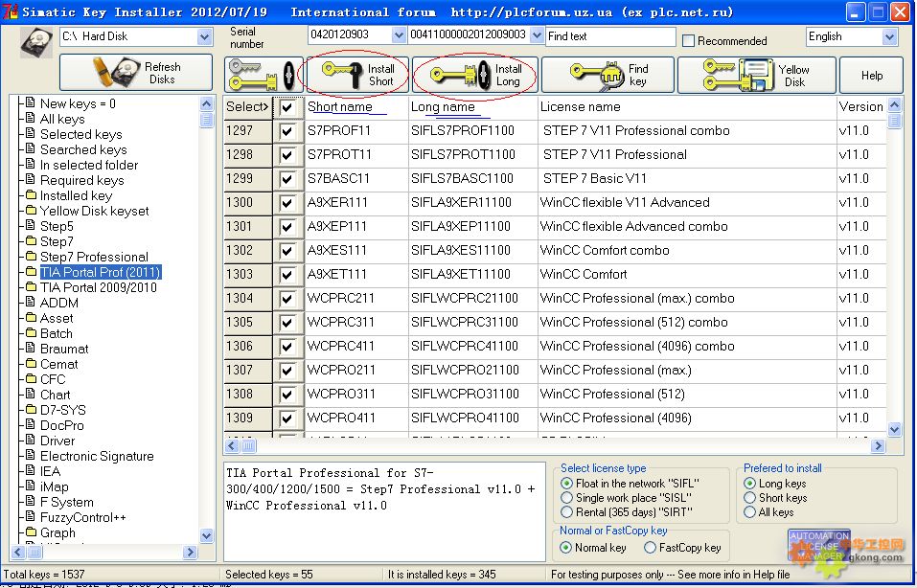
Task: Select TIA Portal Prof (2011) folder
Action: click(100, 272)
